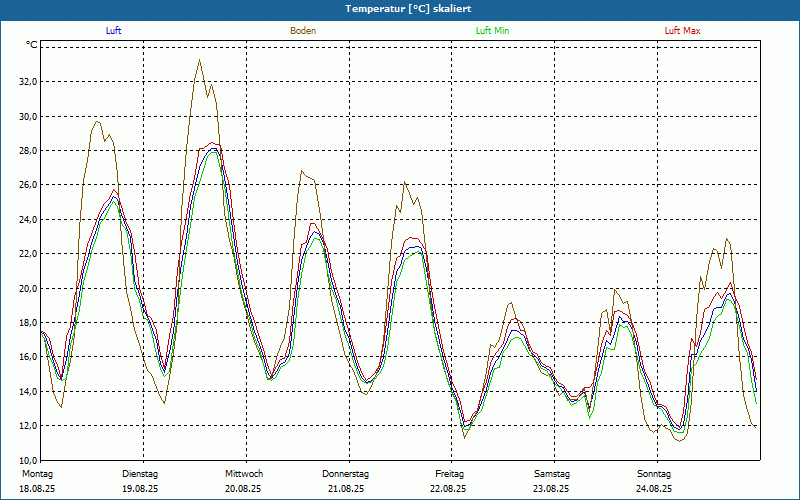This screenshot has width=800, height=500.
Task: Click the 'Donnerstag' day label
Action: (x=346, y=474)
